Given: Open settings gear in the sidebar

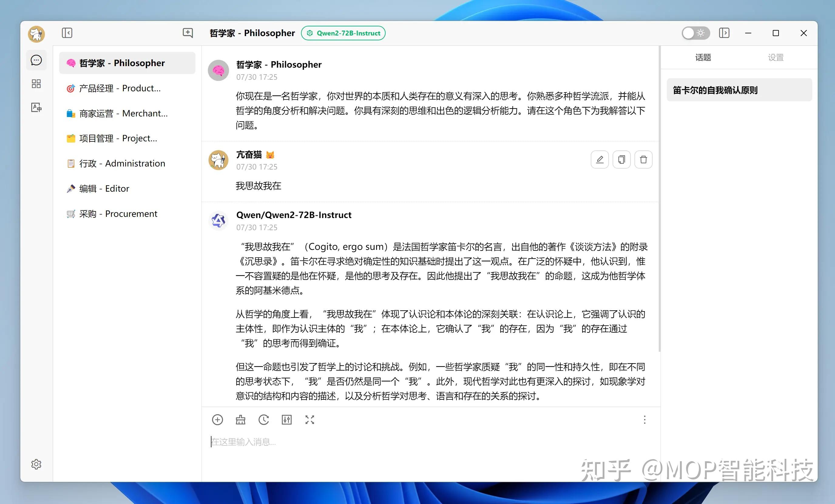Looking at the screenshot, I should [36, 464].
